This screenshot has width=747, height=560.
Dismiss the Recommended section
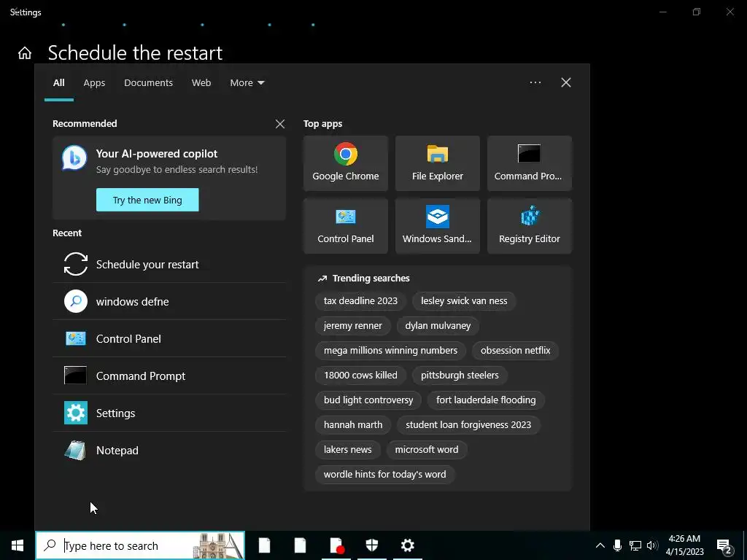coord(280,124)
